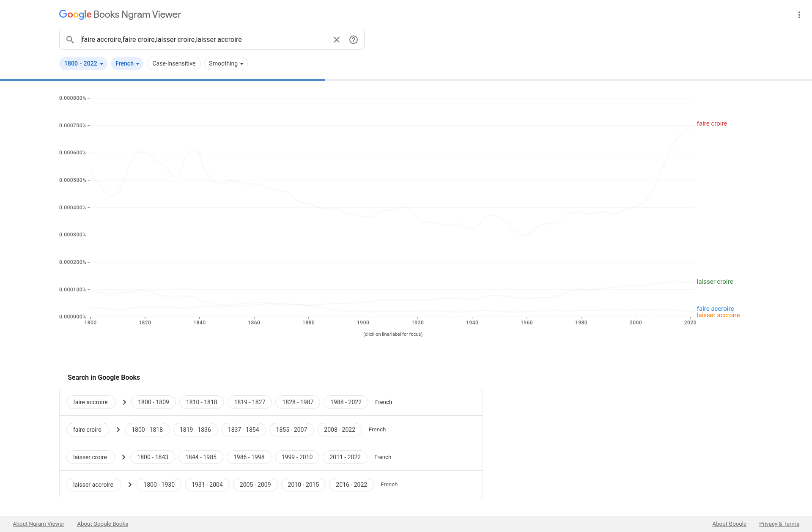The height and width of the screenshot is (532, 812).
Task: Click the arrow next to faire croire
Action: point(118,430)
